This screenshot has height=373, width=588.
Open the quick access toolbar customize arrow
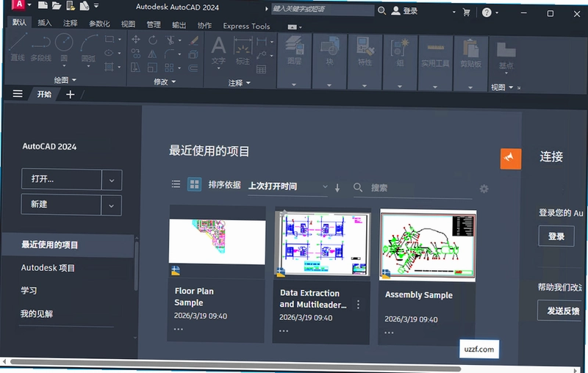coord(96,6)
